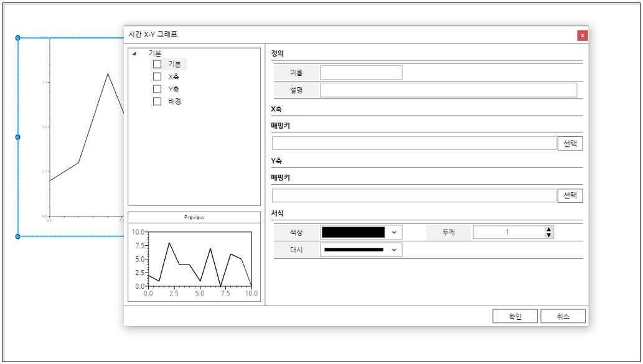Screen dimensions: 643x364
Task: Check the 배경 checkbox
Action: (157, 101)
